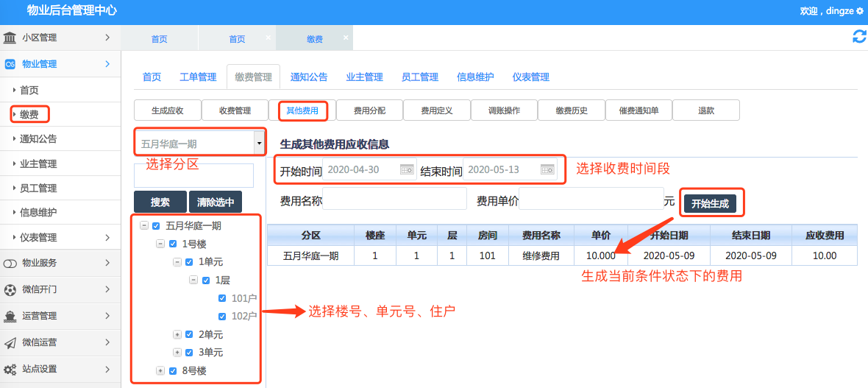This screenshot has height=388, width=868.
Task: Open the 催费通知单 sub-tab
Action: pos(638,110)
